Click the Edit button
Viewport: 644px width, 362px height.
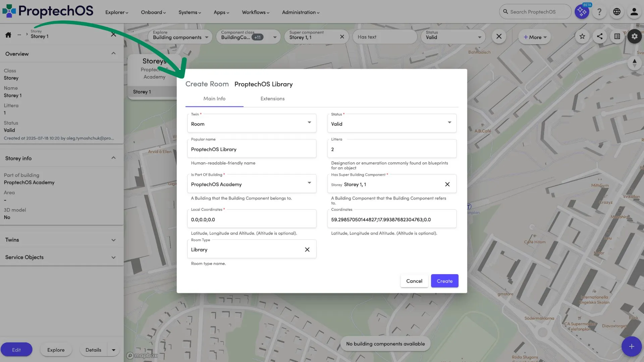[16, 350]
